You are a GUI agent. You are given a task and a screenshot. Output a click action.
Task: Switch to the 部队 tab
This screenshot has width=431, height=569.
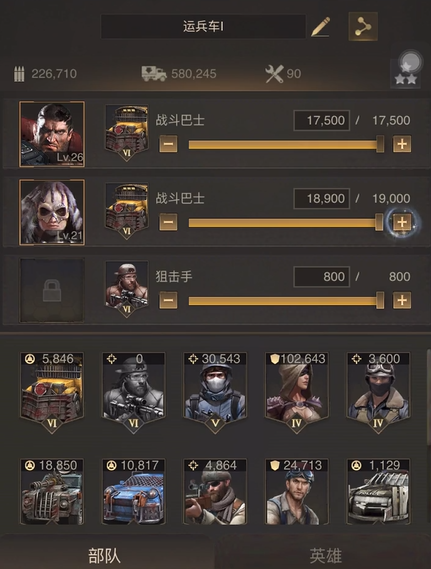[x=105, y=556]
